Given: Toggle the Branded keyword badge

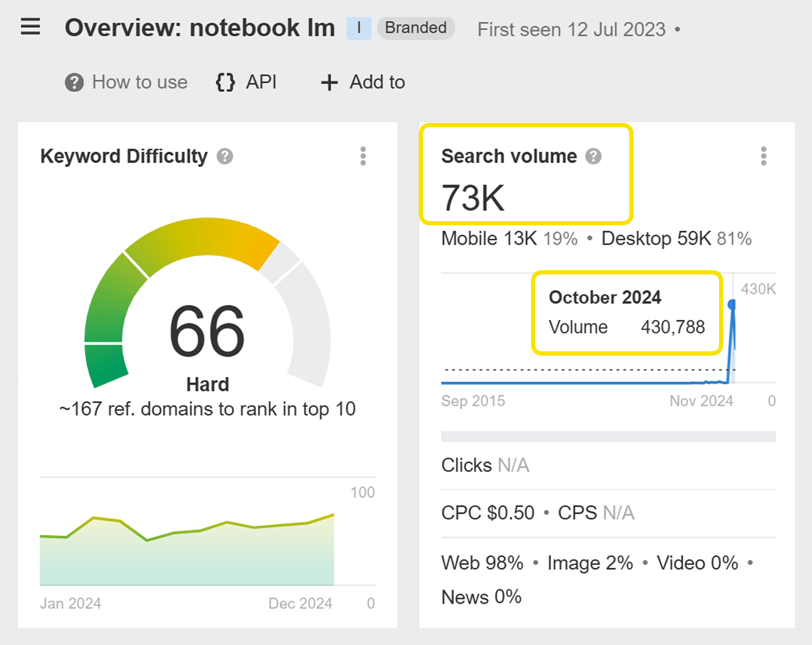Looking at the screenshot, I should pyautogui.click(x=416, y=28).
